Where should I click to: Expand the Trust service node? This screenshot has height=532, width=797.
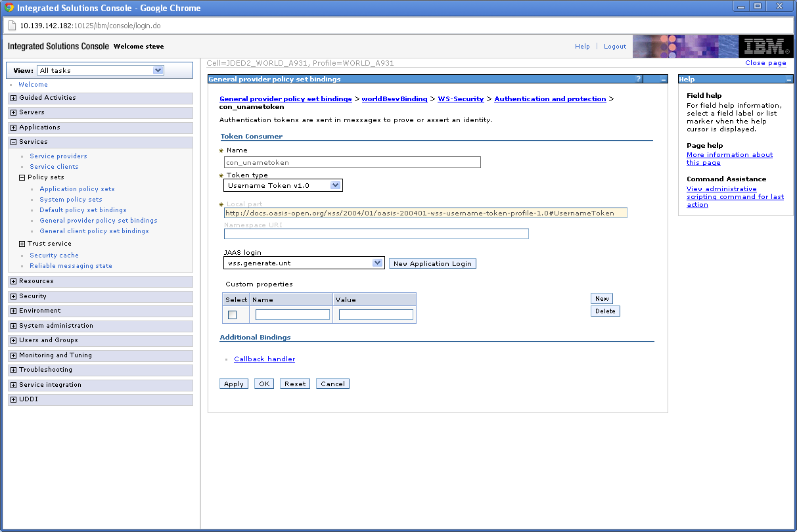(x=22, y=244)
